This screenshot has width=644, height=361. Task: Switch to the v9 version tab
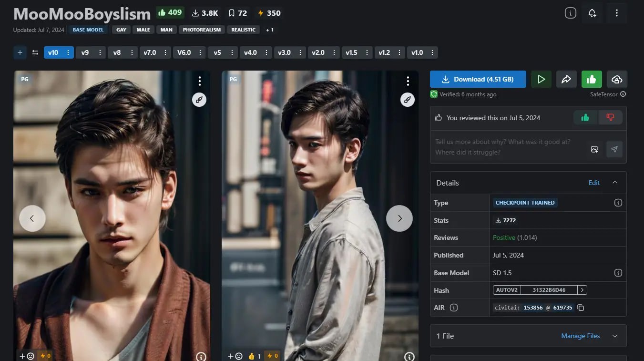[x=85, y=52]
